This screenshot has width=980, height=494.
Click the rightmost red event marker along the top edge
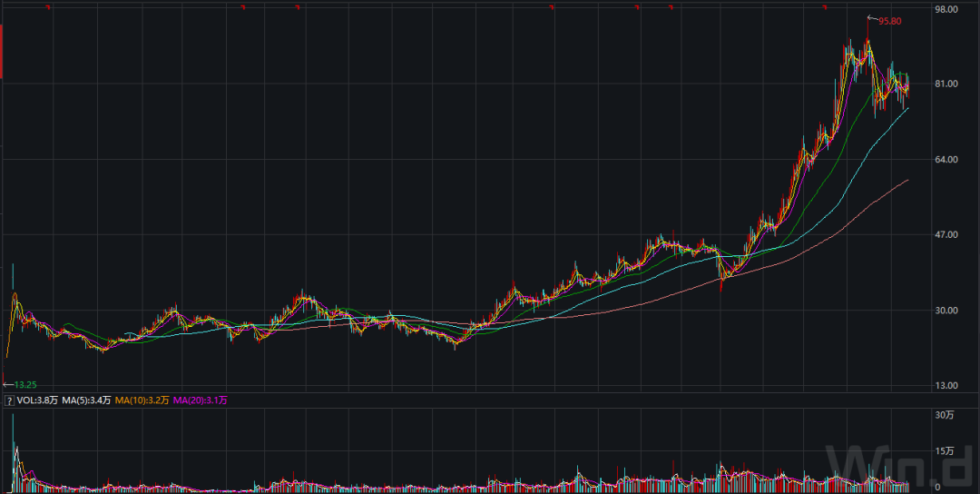point(824,7)
